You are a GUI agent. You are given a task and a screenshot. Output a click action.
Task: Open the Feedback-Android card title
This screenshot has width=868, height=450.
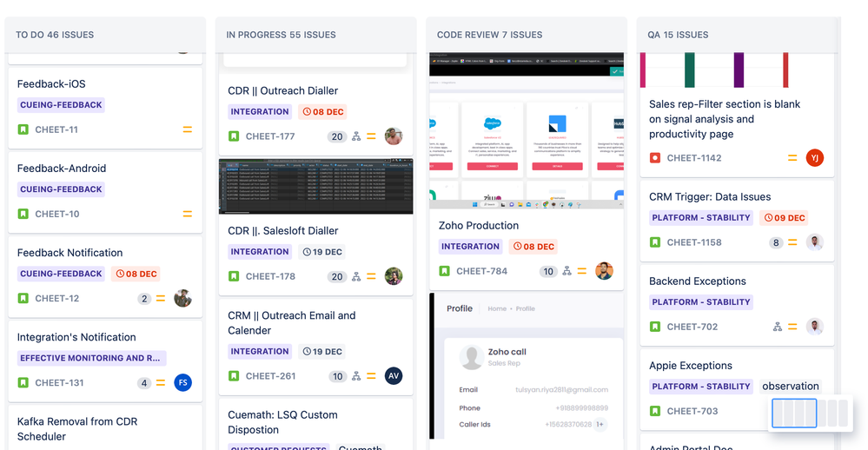[62, 169]
